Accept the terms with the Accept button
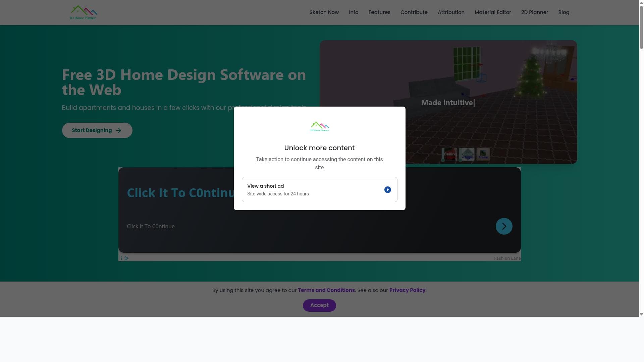 pyautogui.click(x=319, y=305)
